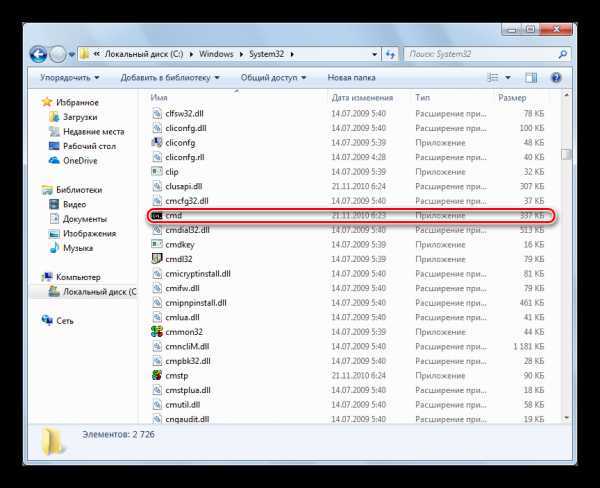
Task: Open the Музыка library
Action: [x=71, y=248]
